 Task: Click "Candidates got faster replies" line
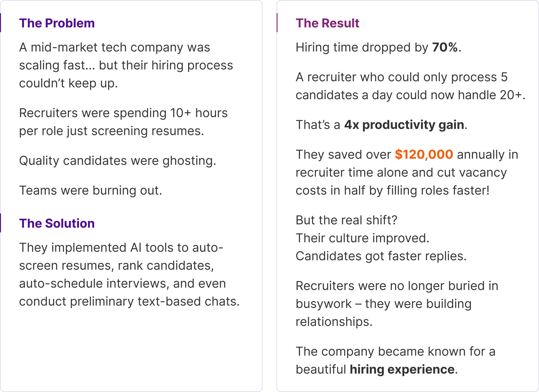381,256
